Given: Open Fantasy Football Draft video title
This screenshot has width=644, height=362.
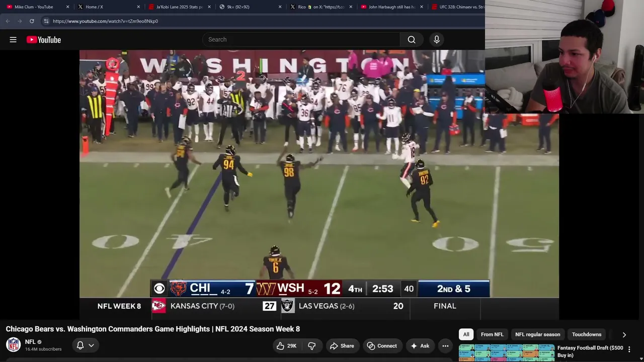Looking at the screenshot, I should pyautogui.click(x=590, y=351).
